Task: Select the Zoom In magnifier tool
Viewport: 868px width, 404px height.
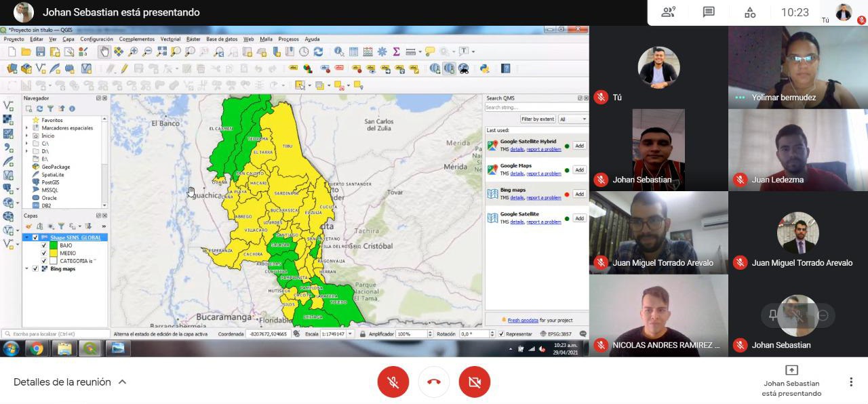Action: tap(133, 52)
